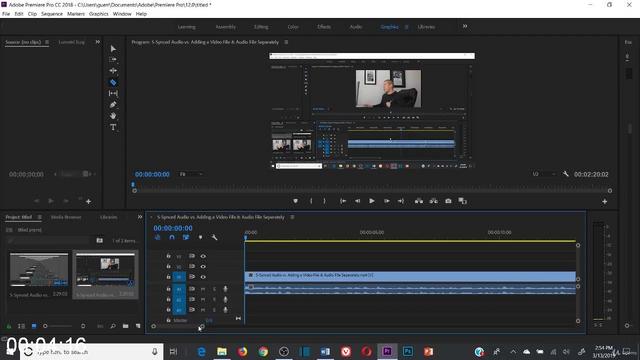Open Graphics workspace menu
640x360 pixels.
tap(407, 27)
